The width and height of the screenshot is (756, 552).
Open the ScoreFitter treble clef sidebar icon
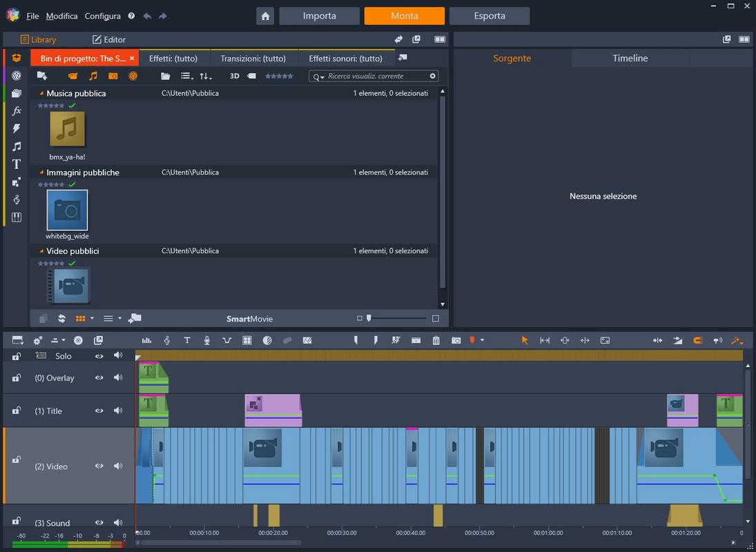click(17, 199)
